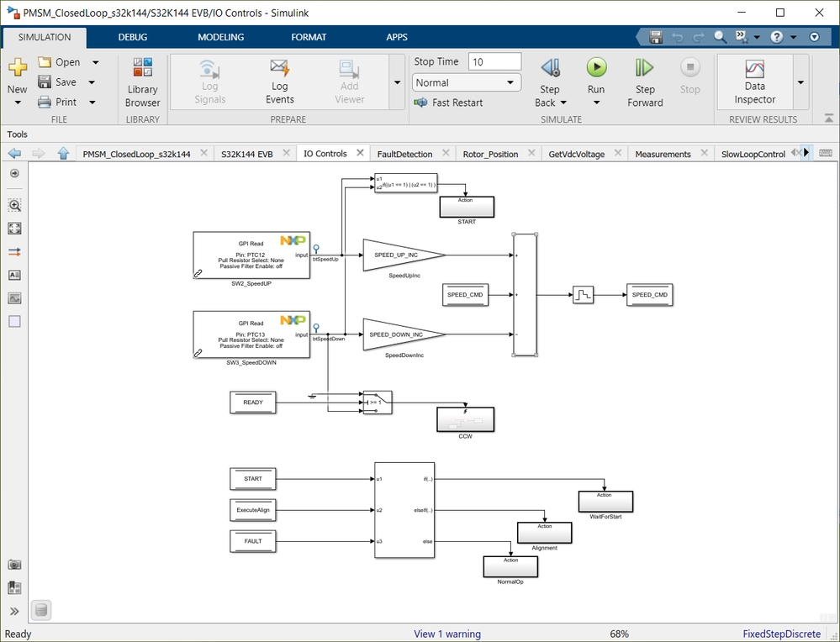The image size is (840, 642).
Task: Click the Hide/Show Explorer Bar icon
Action: 14,173
